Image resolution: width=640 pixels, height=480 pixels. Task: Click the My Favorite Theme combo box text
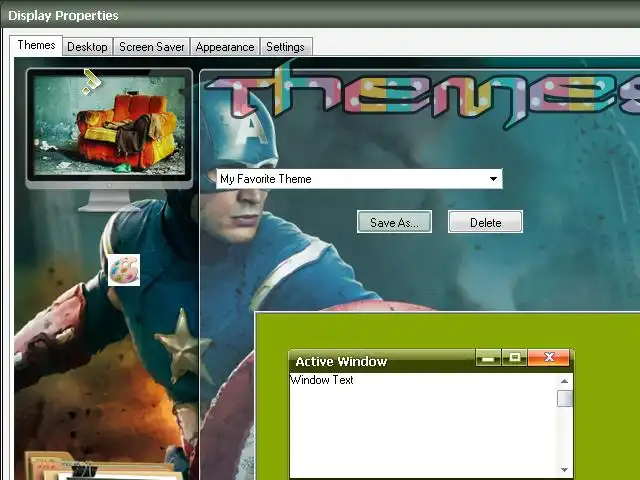click(266, 179)
